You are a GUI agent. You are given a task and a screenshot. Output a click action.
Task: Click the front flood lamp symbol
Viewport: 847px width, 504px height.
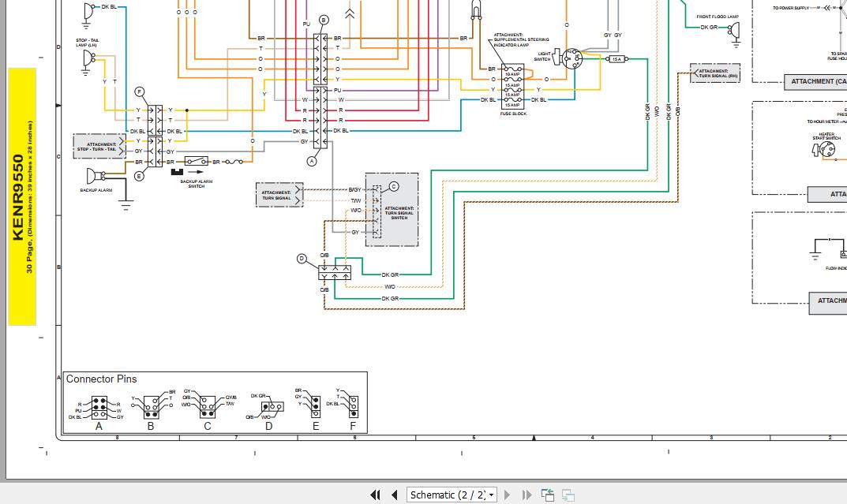click(x=735, y=30)
